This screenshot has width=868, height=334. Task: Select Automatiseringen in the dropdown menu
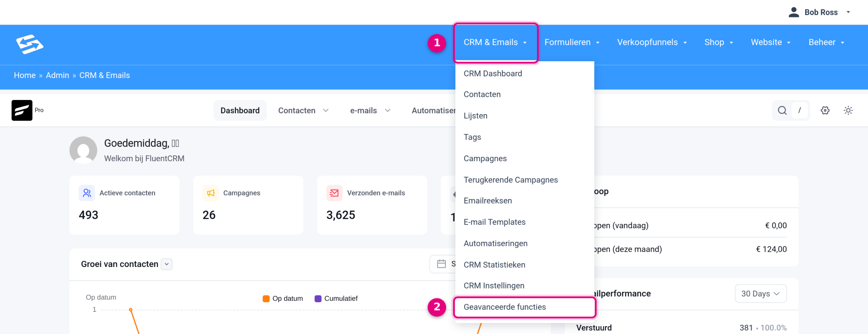[x=525, y=244]
